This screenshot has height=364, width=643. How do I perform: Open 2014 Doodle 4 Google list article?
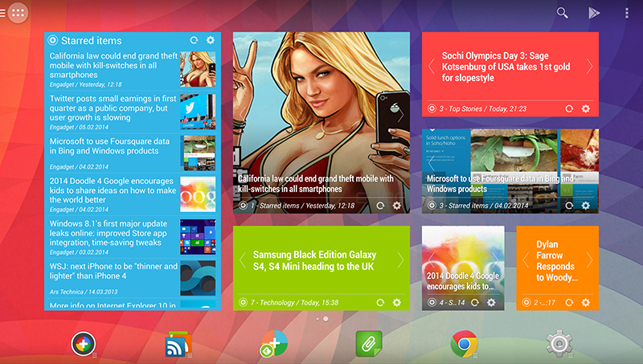click(x=133, y=194)
